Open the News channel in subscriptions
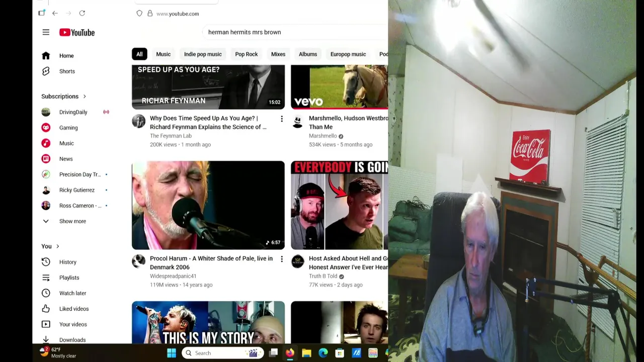This screenshot has height=362, width=644. (x=66, y=159)
